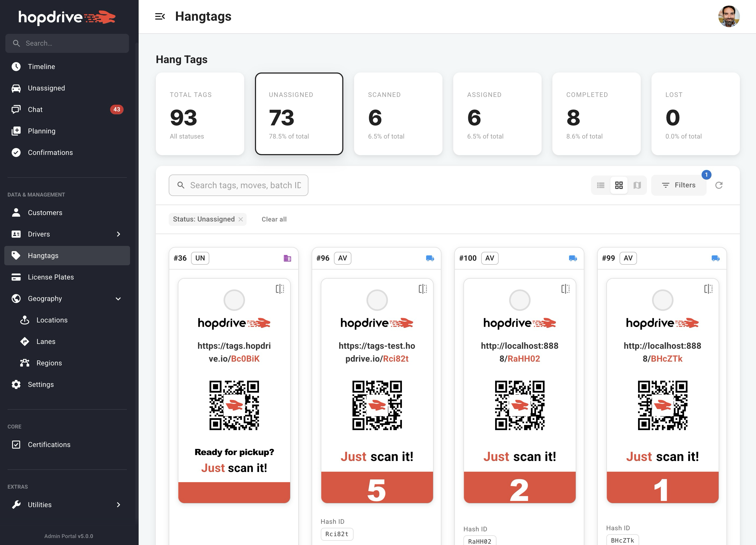
Task: Click Clear all to remove filters
Action: click(274, 219)
